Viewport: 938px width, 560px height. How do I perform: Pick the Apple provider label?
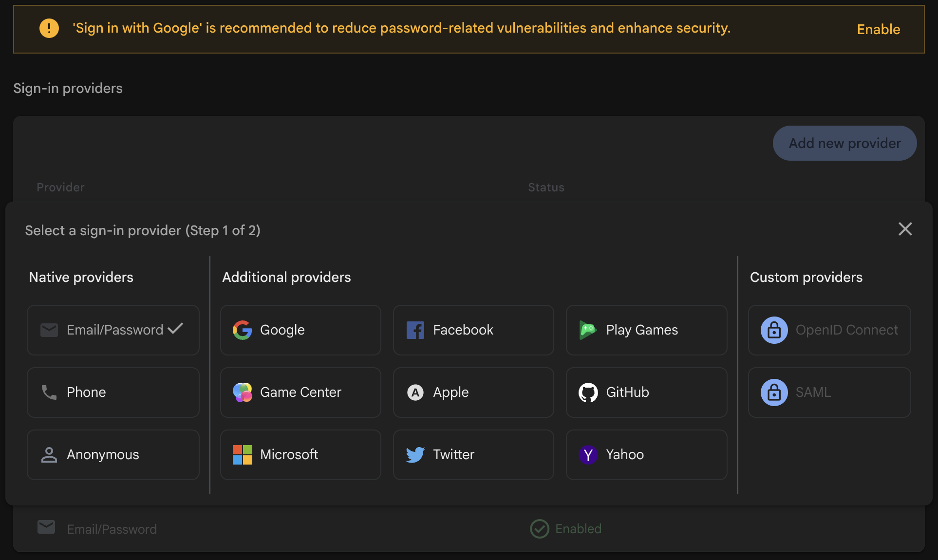tap(450, 392)
